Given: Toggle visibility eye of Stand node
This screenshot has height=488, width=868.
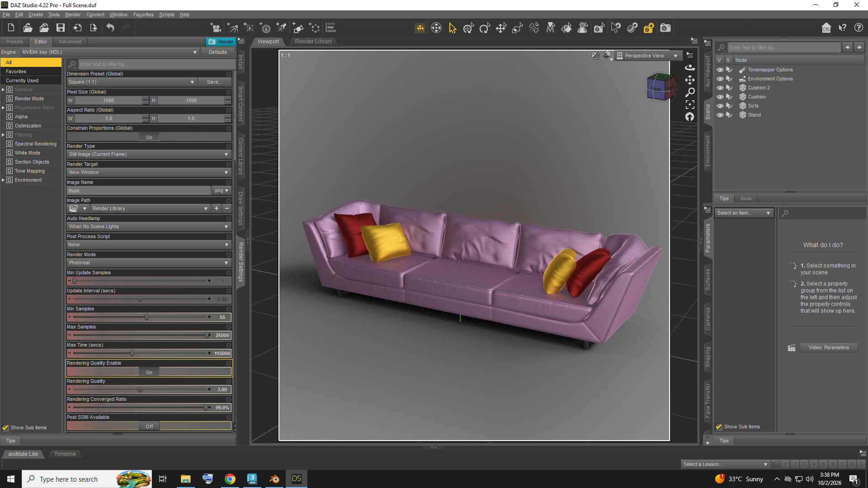Looking at the screenshot, I should click(x=720, y=115).
